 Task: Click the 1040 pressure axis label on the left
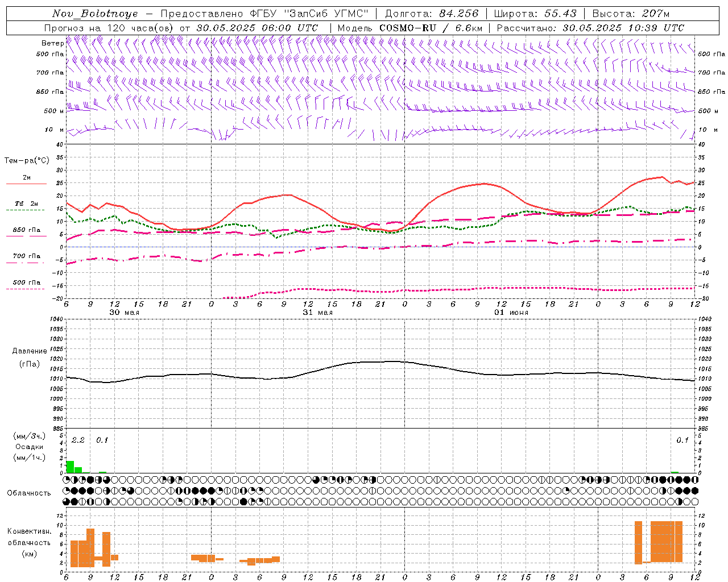click(57, 319)
